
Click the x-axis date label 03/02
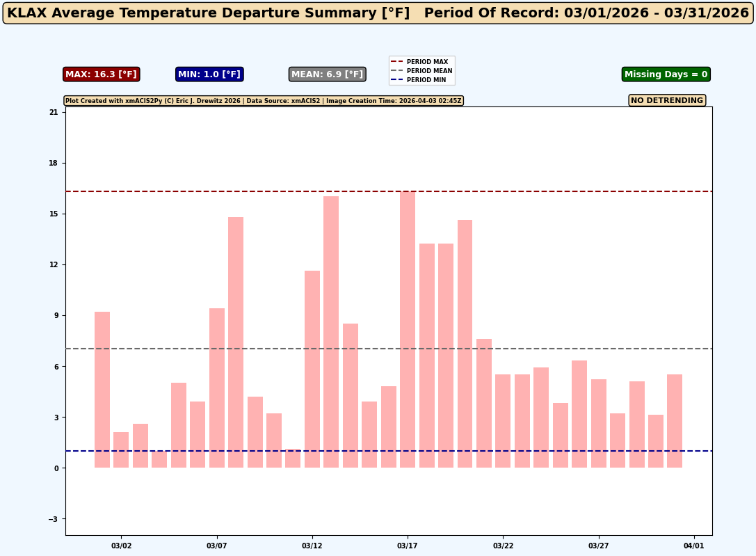point(121,546)
